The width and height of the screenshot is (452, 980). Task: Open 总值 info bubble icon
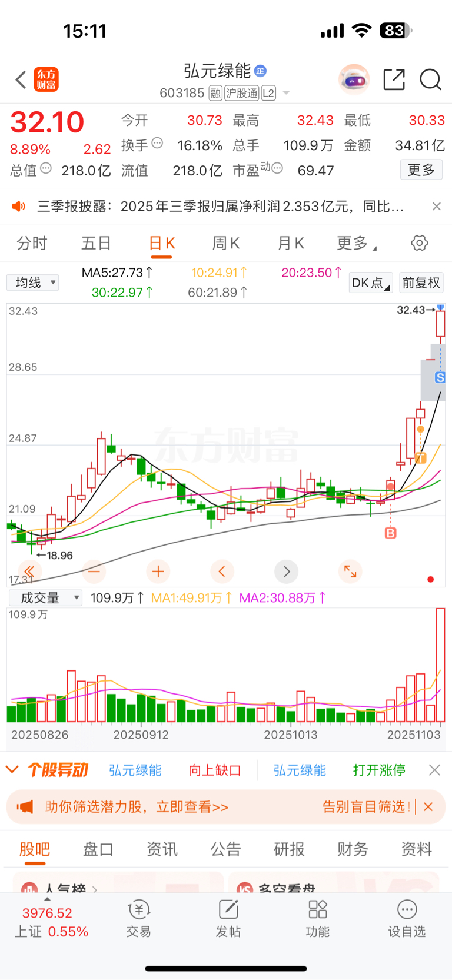point(46,169)
